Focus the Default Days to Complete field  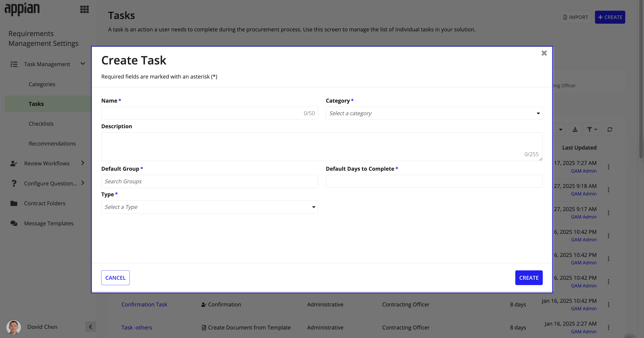434,181
